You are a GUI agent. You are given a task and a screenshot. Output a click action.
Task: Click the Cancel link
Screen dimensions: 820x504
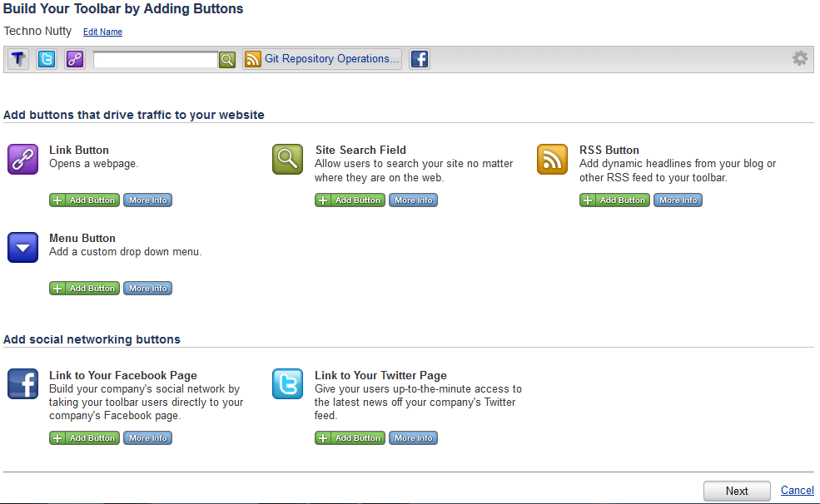click(797, 491)
